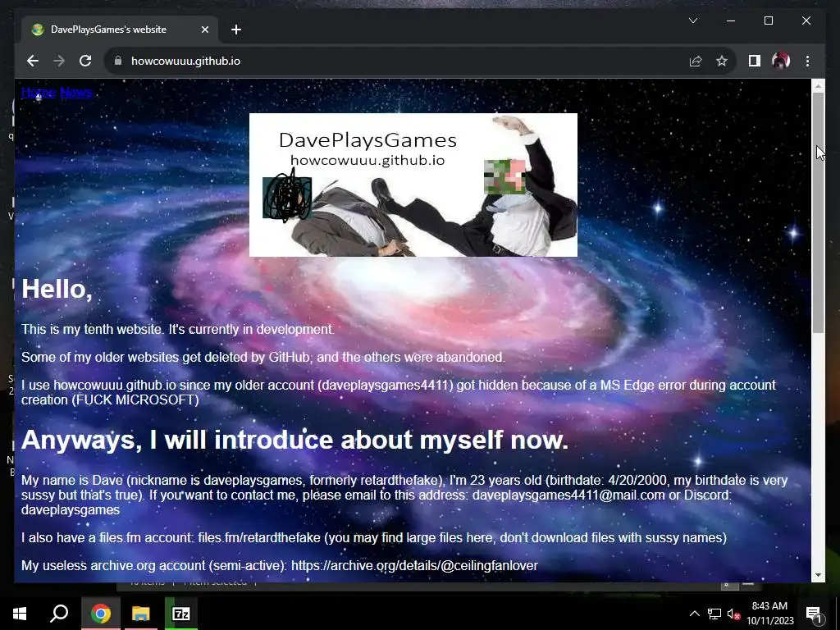Close the DavePlaysGames's website tab
Viewport: 840px width, 630px height.
[x=204, y=30]
